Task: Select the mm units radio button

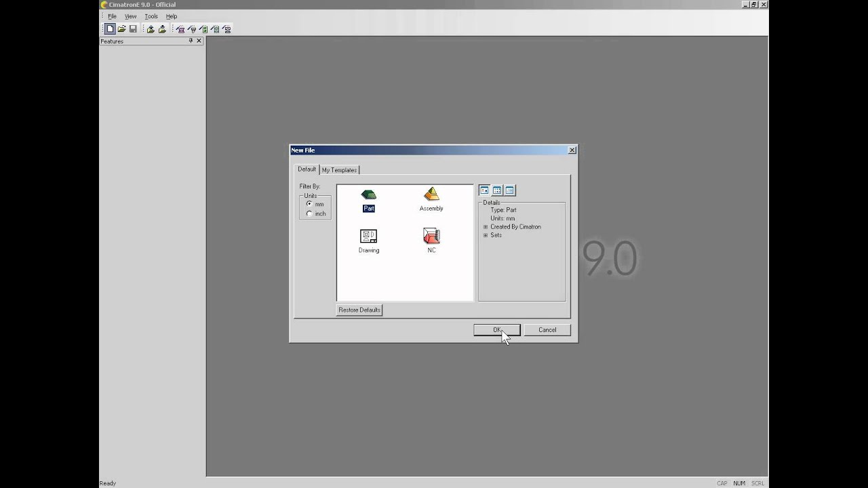Action: pos(309,204)
